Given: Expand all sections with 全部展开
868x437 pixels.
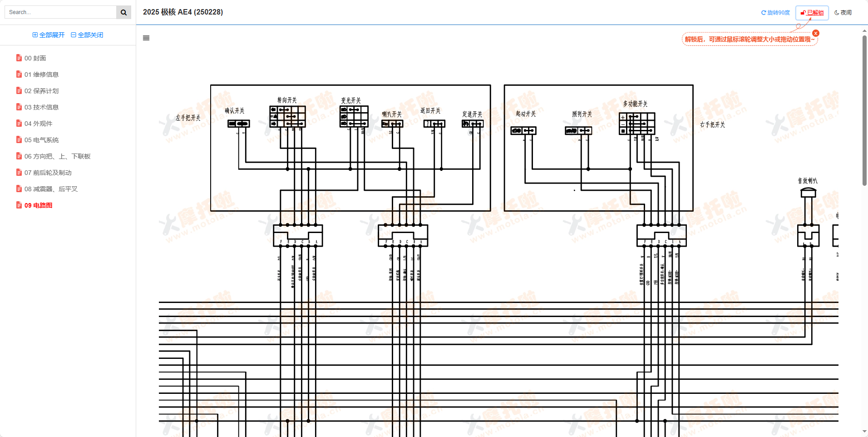Looking at the screenshot, I should pos(49,35).
